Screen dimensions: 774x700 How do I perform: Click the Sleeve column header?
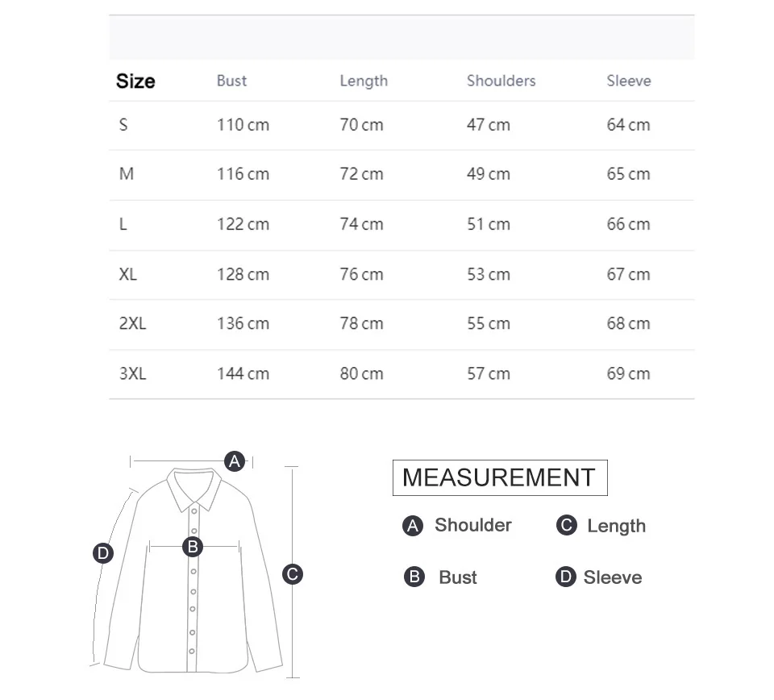point(629,81)
